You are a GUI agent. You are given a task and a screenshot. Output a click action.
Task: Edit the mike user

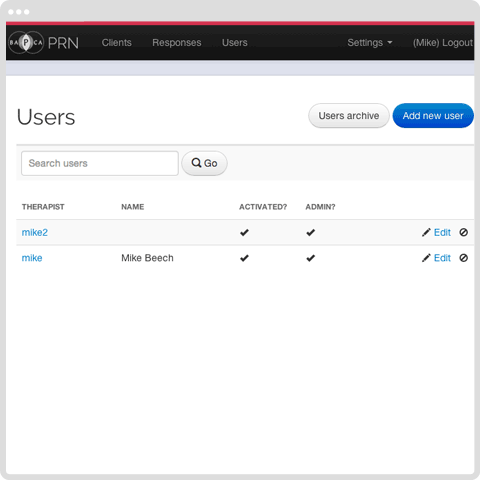coord(442,258)
